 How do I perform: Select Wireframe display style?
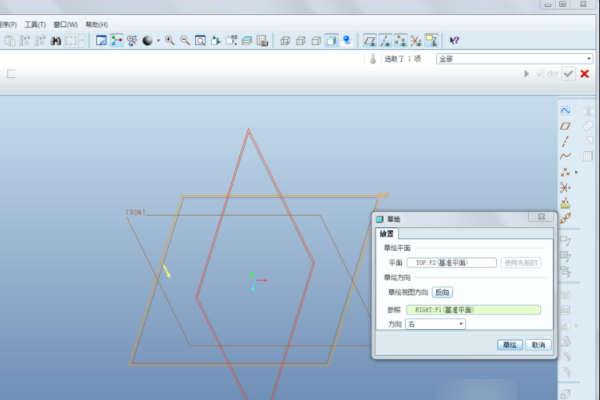click(x=285, y=41)
